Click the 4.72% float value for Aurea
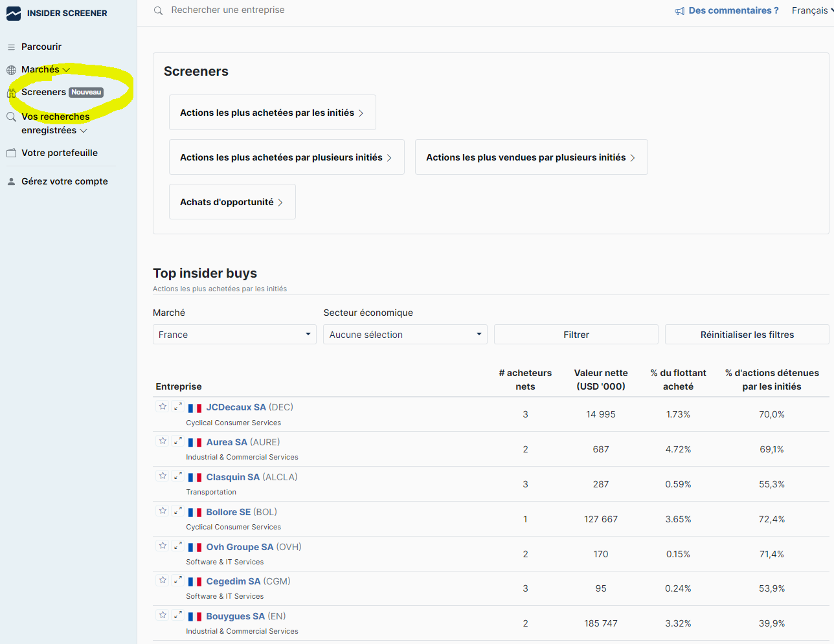Viewport: 834px width, 644px height. click(x=679, y=449)
